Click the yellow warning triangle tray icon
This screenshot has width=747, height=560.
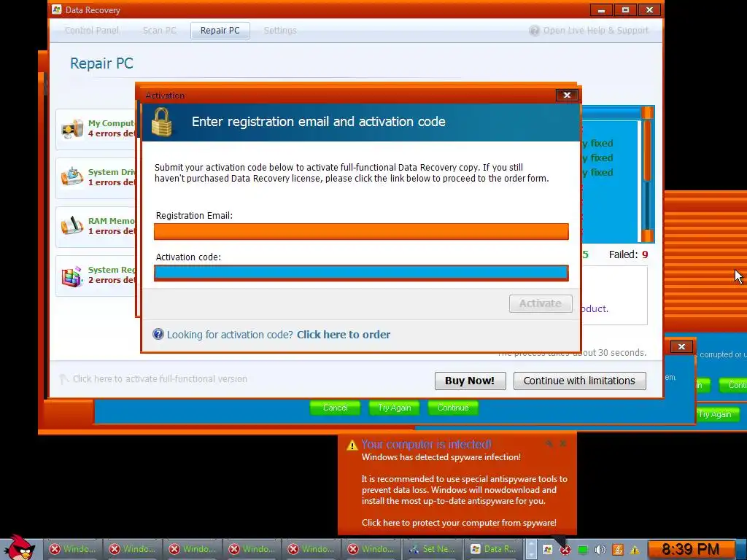[635, 550]
